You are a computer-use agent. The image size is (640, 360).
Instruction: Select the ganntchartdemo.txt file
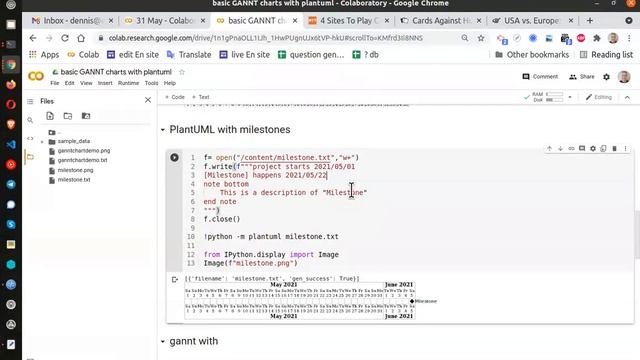pyautogui.click(x=82, y=160)
